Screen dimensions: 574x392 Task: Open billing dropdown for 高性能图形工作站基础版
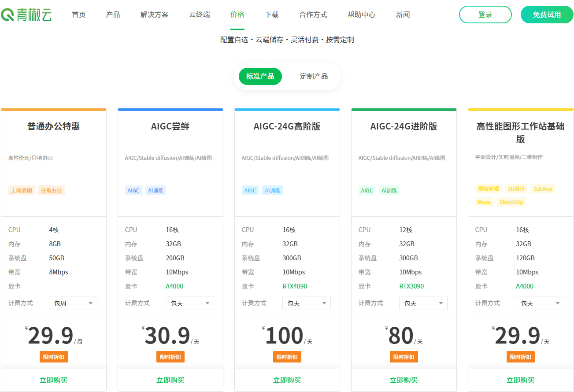point(540,303)
